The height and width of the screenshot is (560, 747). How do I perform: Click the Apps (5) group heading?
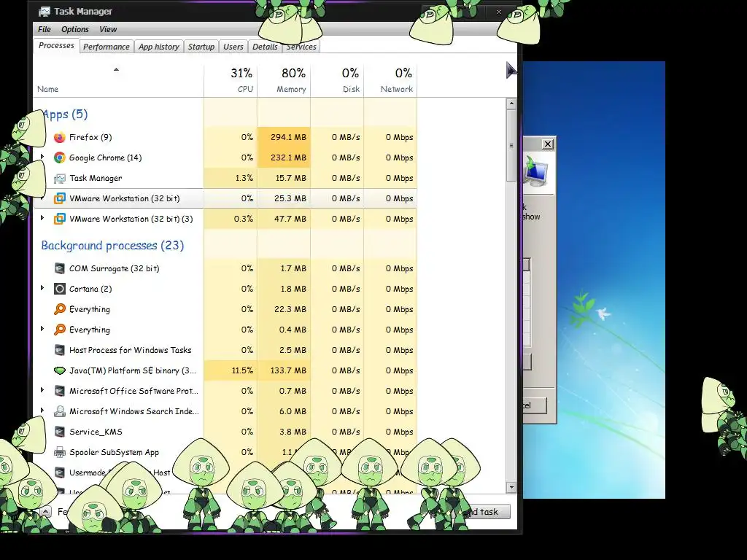point(65,114)
